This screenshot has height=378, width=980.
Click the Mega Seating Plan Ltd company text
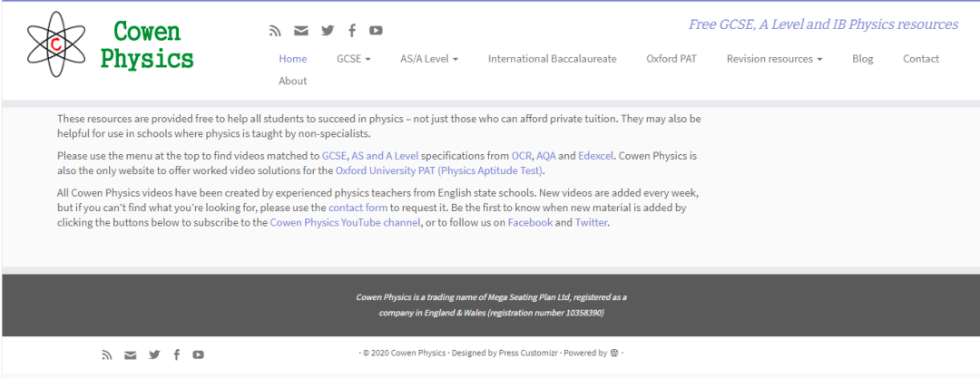pos(531,297)
